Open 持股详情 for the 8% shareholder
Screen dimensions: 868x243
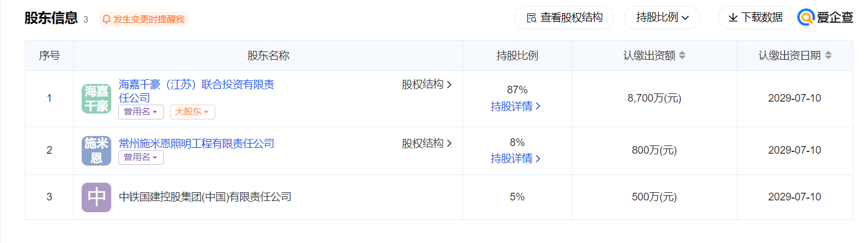(x=516, y=158)
